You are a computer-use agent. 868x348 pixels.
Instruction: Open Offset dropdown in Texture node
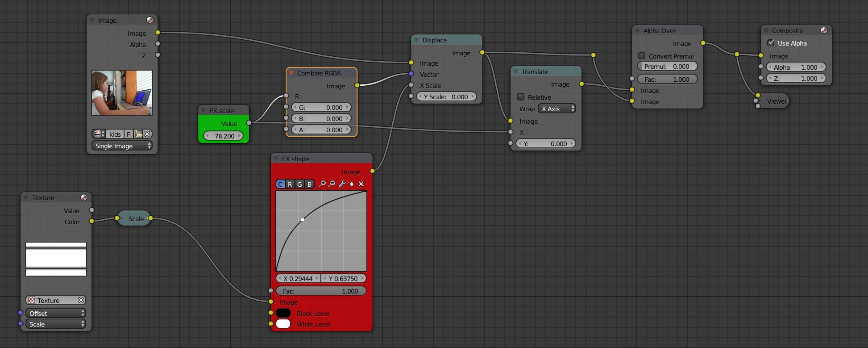click(56, 313)
